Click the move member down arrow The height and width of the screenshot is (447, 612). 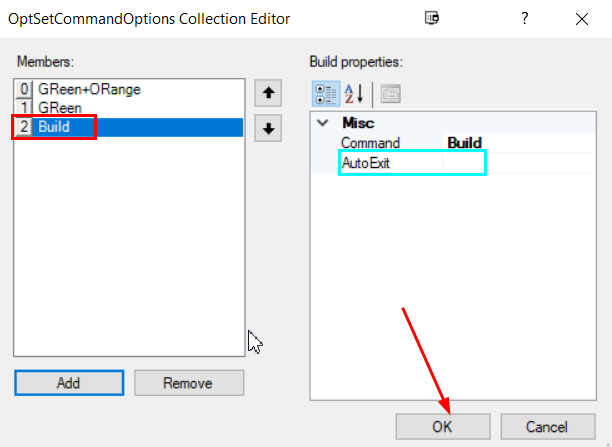[267, 128]
